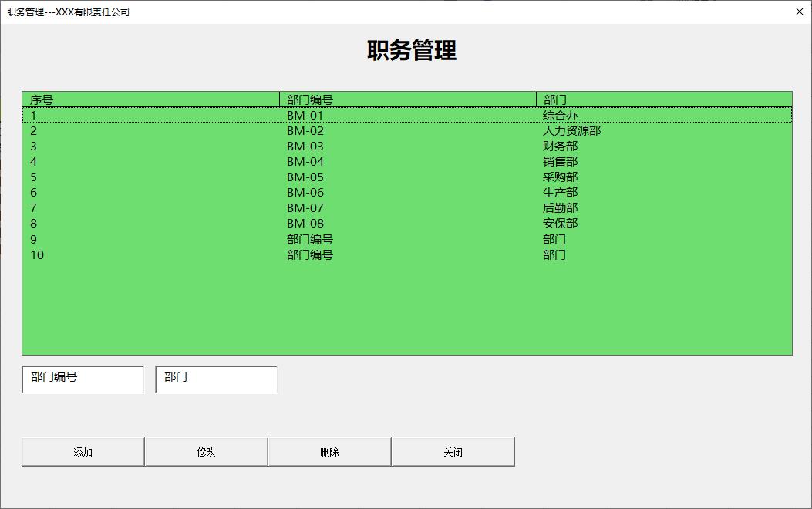
Task: Select the 安保部 department row
Action: tap(308, 223)
